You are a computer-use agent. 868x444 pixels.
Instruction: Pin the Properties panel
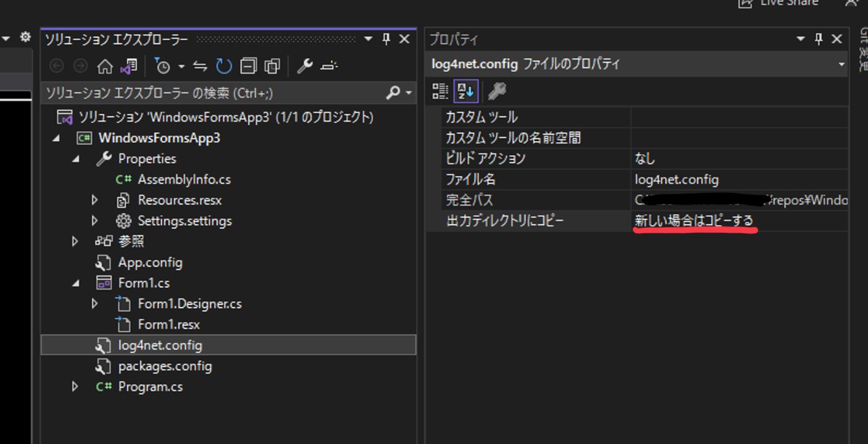click(818, 38)
